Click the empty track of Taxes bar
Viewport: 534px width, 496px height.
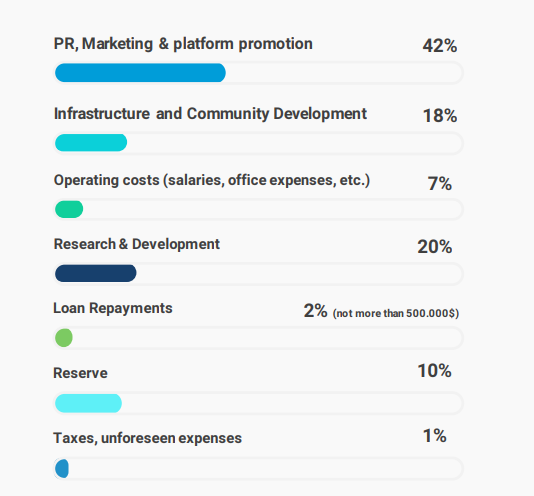(266, 469)
